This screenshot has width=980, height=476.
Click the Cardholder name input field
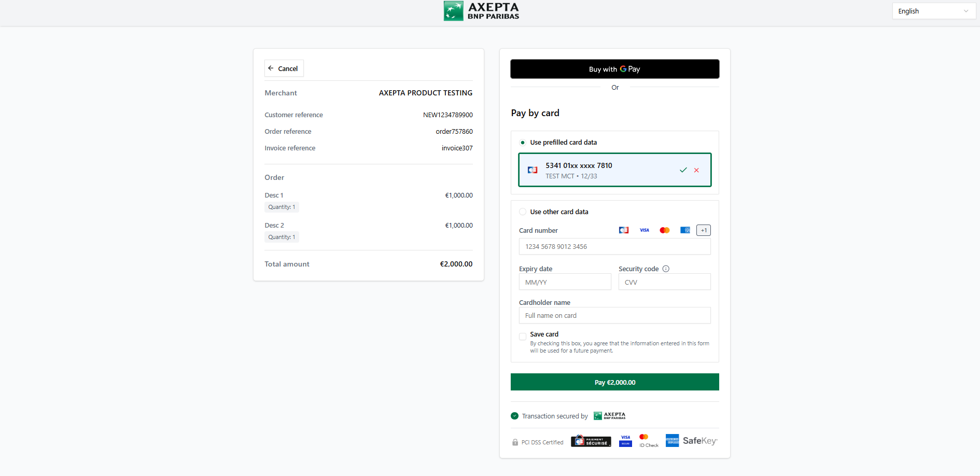click(614, 315)
